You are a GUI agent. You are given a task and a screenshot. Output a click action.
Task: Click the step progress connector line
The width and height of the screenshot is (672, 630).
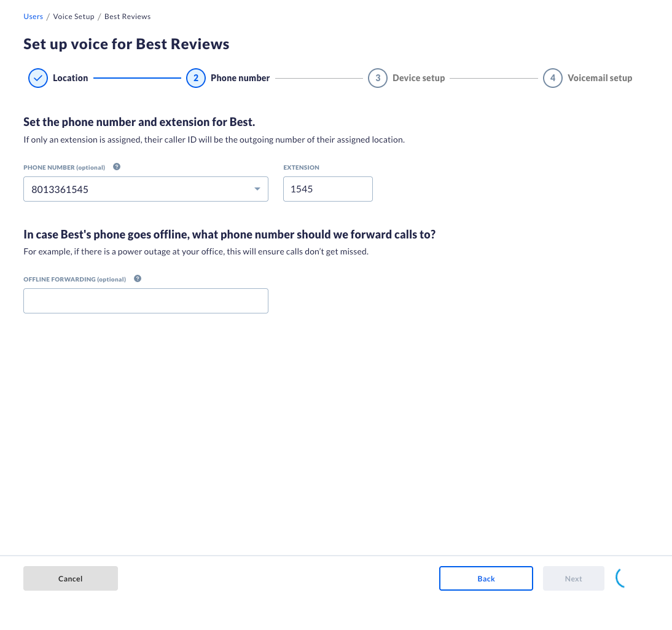pyautogui.click(x=136, y=78)
